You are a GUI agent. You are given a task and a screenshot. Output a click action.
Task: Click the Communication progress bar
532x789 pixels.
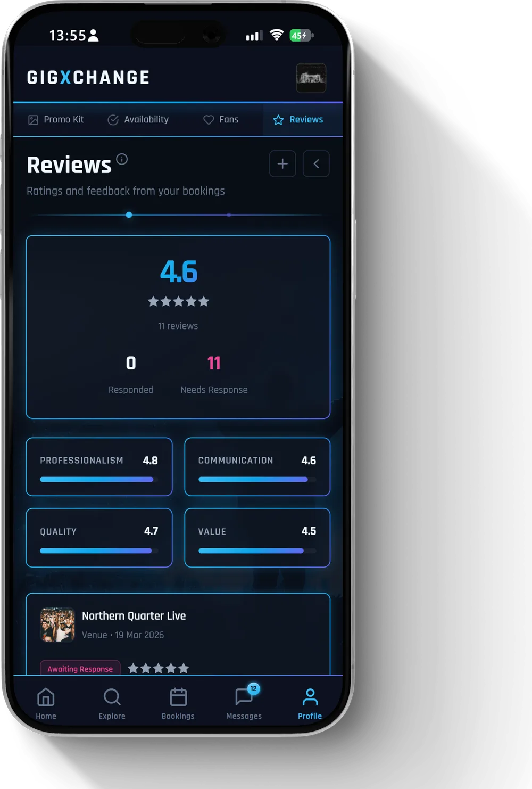pos(257,480)
